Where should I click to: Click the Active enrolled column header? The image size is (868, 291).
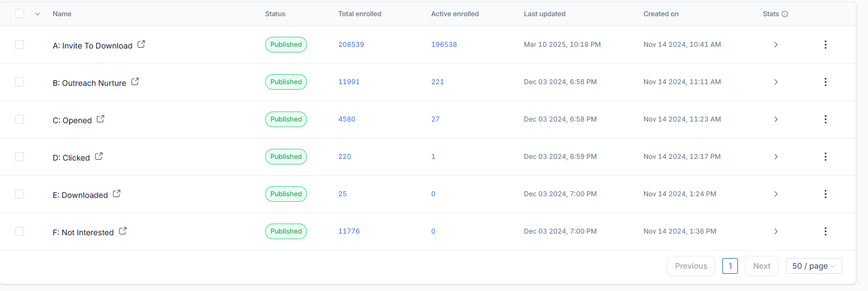[x=455, y=14]
